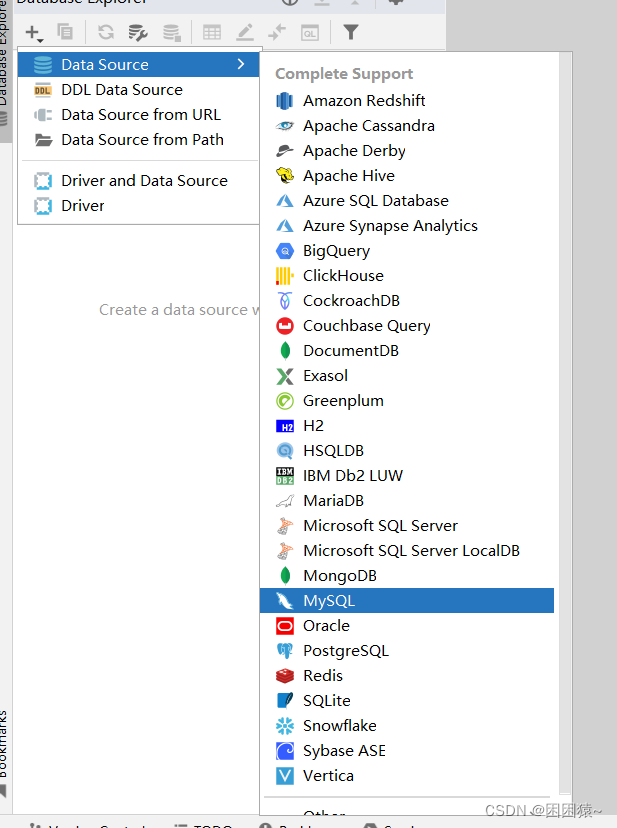The height and width of the screenshot is (828, 617).
Task: Select the highlighted MySQL entry
Action: click(407, 600)
